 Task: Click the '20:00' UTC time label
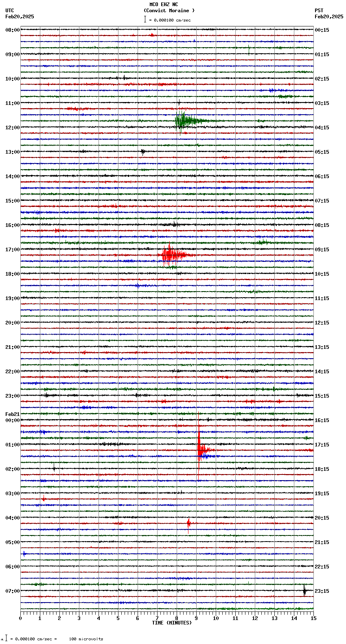coord(12,323)
